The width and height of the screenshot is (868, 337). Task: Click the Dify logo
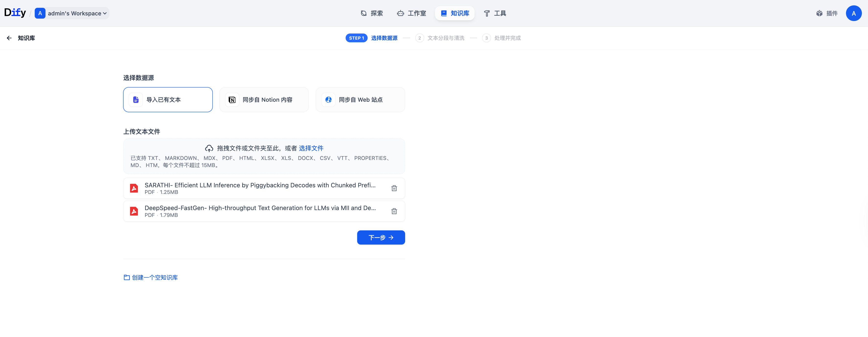tap(15, 13)
